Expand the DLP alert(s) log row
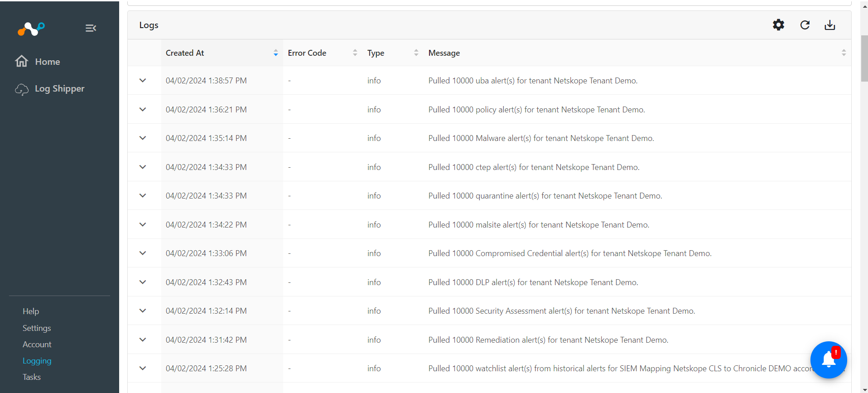Viewport: 868px width, 393px height. 143,282
